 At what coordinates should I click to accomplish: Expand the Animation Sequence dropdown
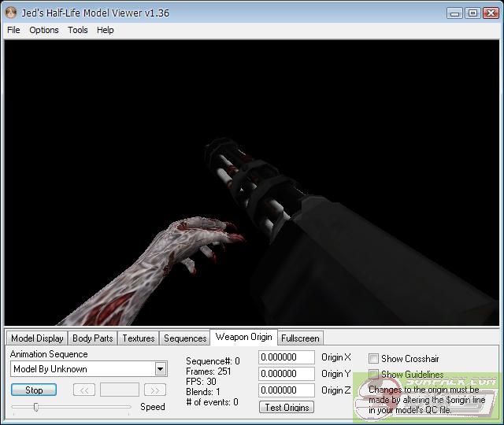[161, 369]
